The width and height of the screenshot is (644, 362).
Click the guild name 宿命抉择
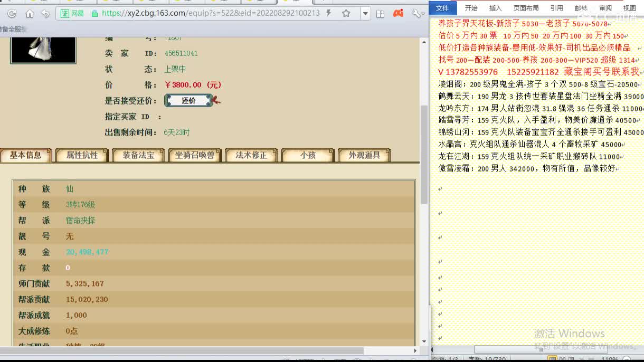pyautogui.click(x=81, y=221)
